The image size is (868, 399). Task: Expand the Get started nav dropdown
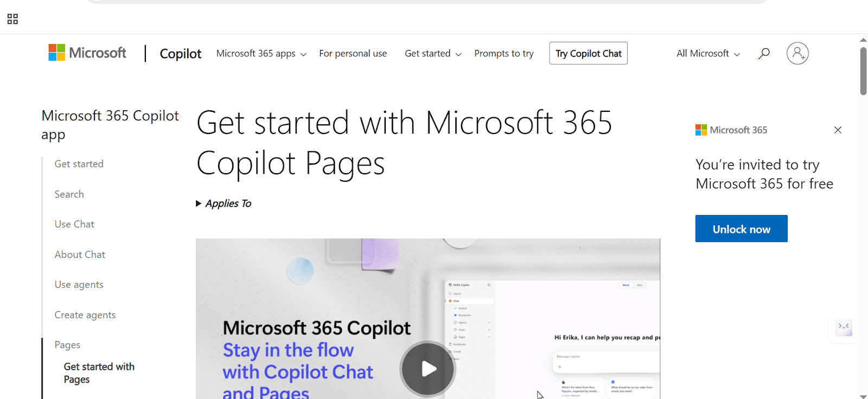(433, 53)
